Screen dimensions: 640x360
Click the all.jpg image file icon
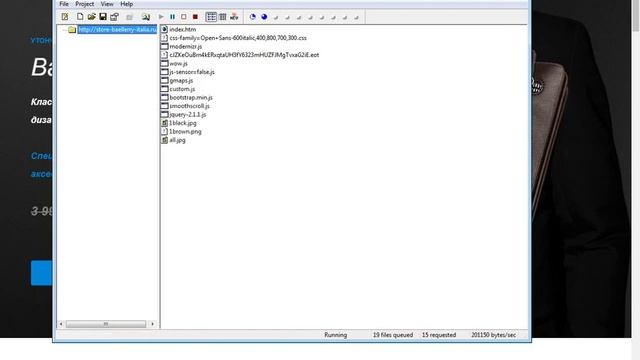164,140
